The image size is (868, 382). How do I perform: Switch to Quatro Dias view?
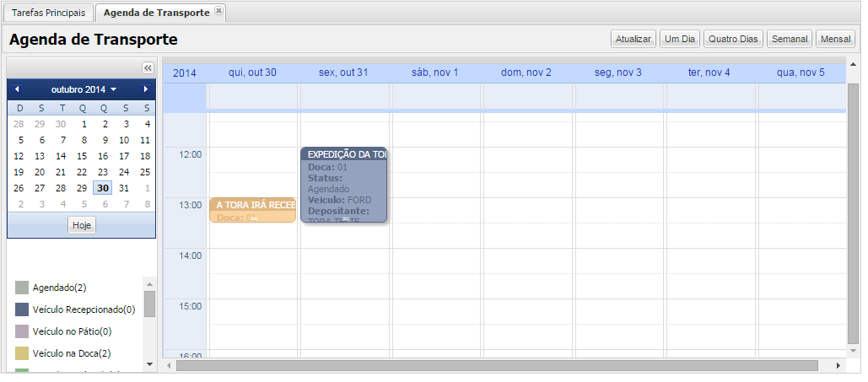coord(733,40)
